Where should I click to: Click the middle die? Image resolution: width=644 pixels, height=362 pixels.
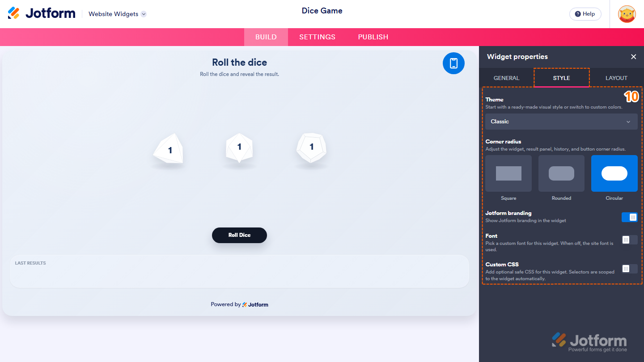point(239,147)
